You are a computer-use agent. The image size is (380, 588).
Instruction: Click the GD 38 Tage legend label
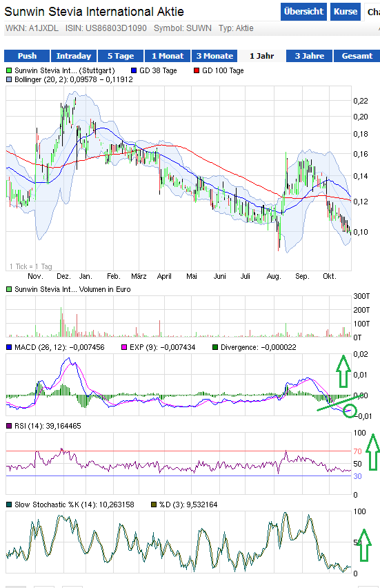(x=158, y=70)
